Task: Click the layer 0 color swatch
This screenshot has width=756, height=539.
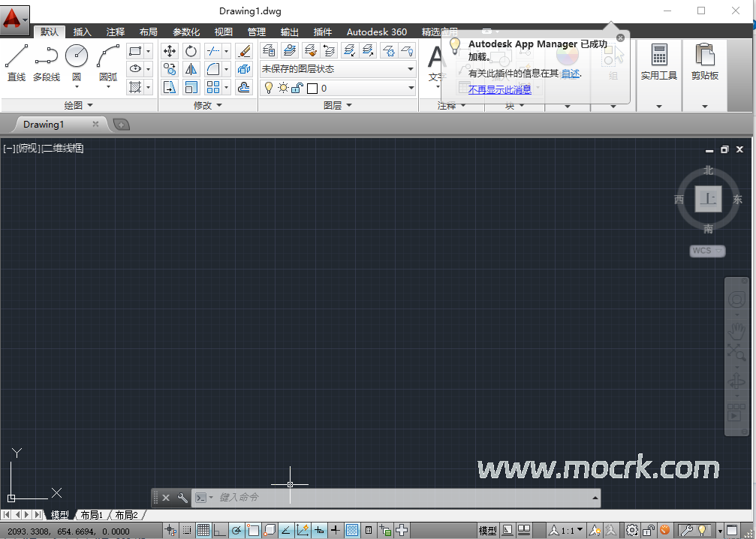Action: 312,89
